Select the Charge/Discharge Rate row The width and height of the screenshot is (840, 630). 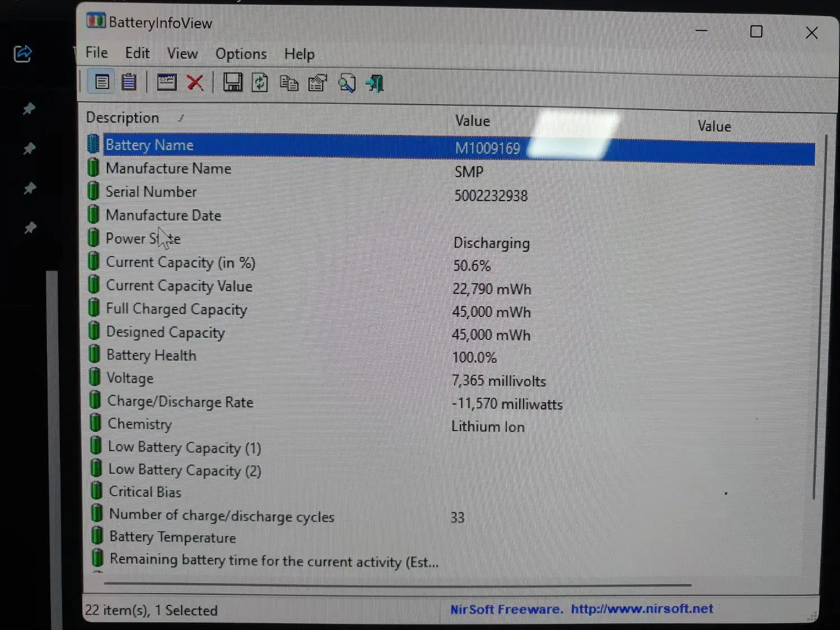click(x=451, y=402)
